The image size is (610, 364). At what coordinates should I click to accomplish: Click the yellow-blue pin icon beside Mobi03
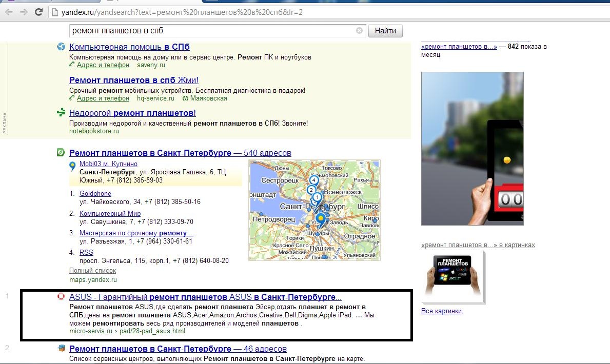pyautogui.click(x=72, y=167)
